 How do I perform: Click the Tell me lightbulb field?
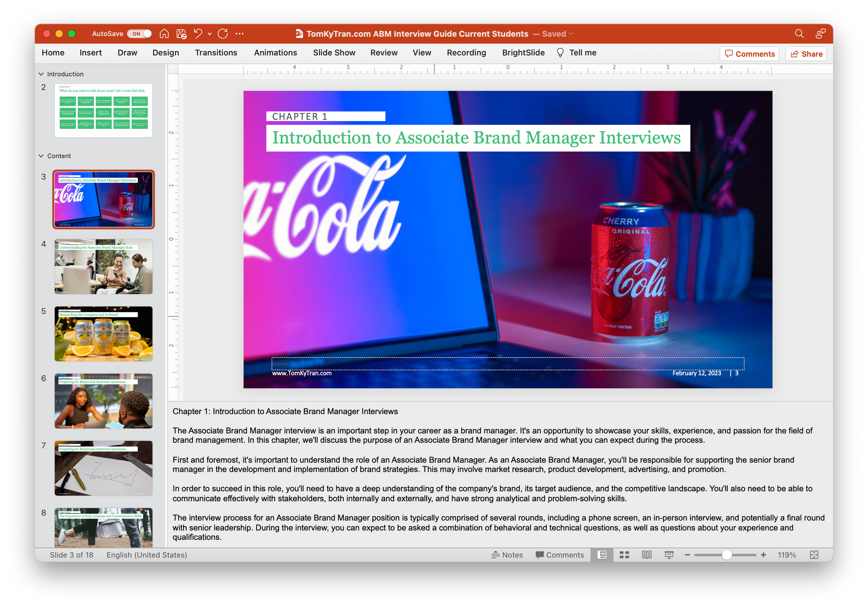(577, 53)
